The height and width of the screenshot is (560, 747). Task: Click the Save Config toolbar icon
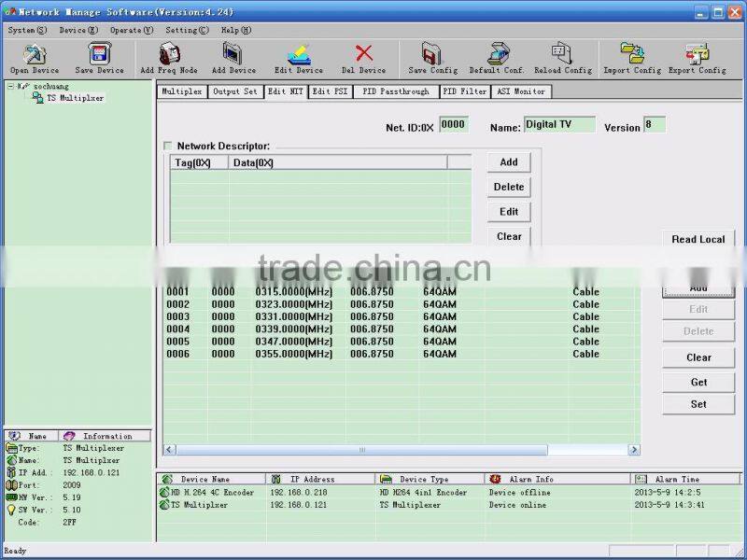click(432, 53)
